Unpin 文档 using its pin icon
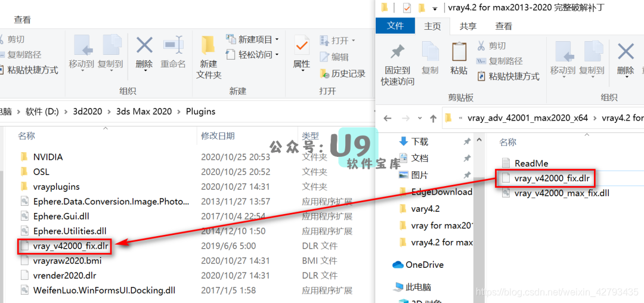The image size is (644, 303). pos(467,158)
